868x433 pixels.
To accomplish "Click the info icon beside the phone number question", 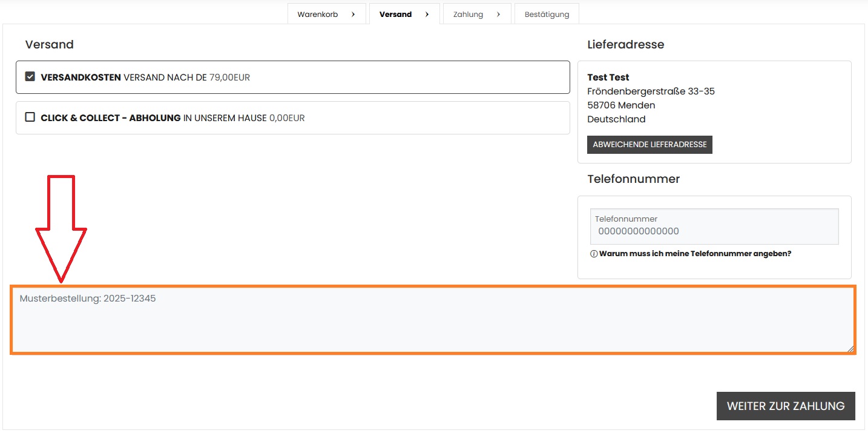I will [x=594, y=254].
